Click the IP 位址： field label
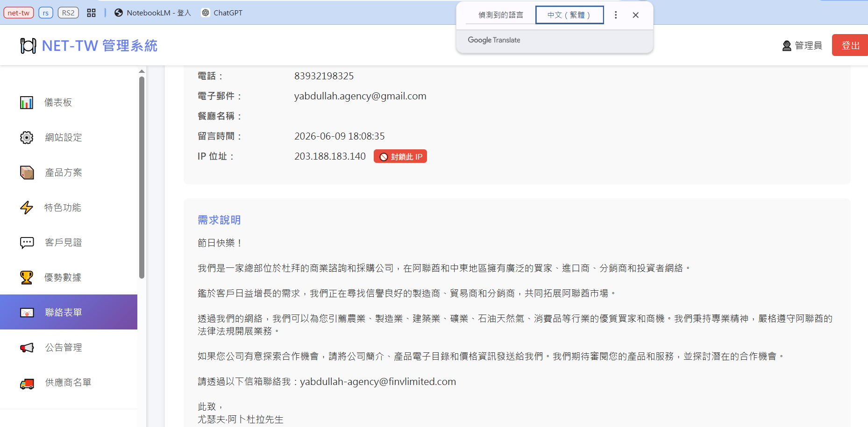The height and width of the screenshot is (427, 868). (x=216, y=156)
